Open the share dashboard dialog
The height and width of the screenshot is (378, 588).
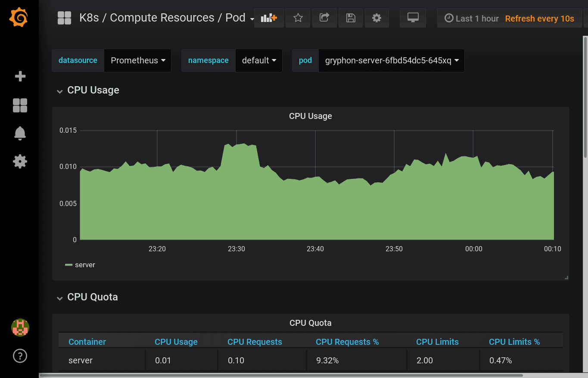point(324,18)
